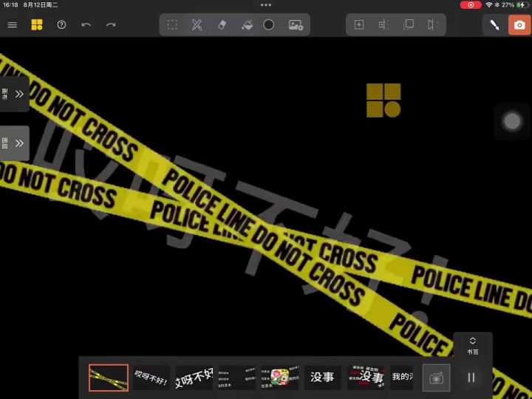Image resolution: width=532 pixels, height=399 pixels.
Task: Select the small tilted 哎呀不好! thumbnail
Action: coord(151,378)
